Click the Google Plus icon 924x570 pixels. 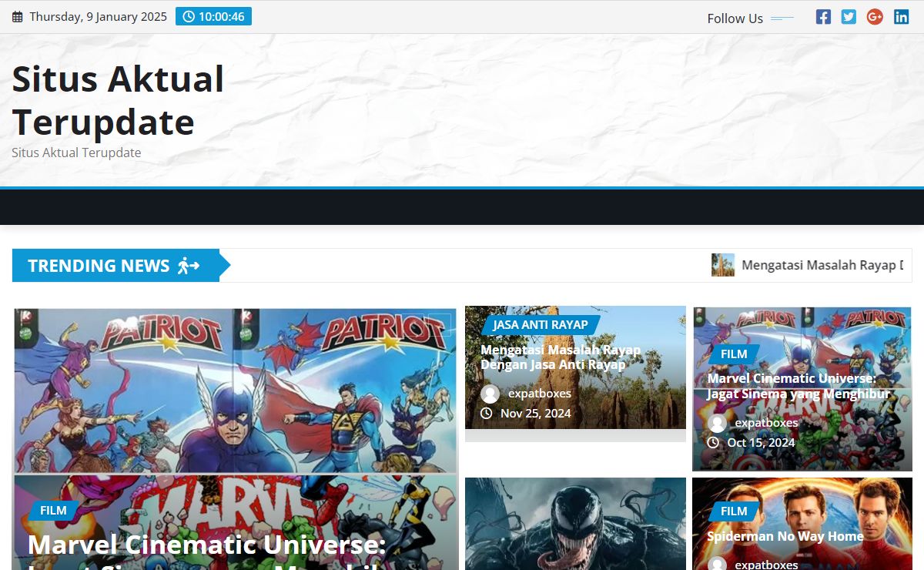tap(875, 17)
